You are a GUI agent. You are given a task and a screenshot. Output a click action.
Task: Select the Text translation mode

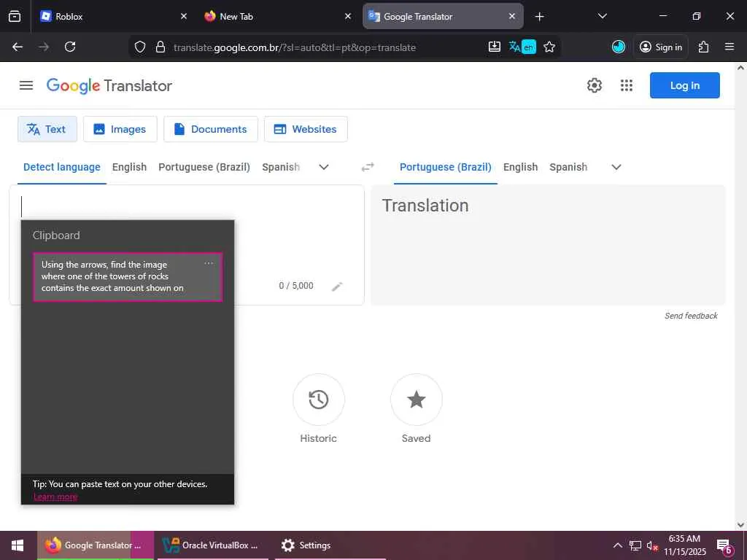point(47,129)
